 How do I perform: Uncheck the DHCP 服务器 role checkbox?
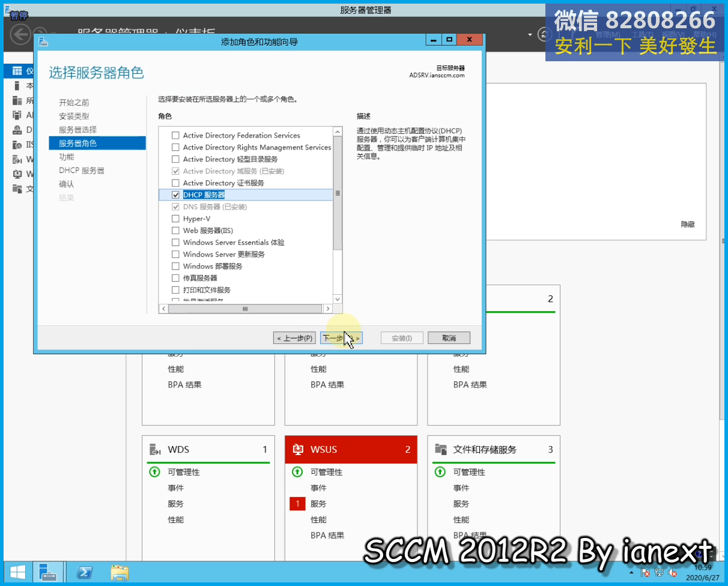coord(175,195)
